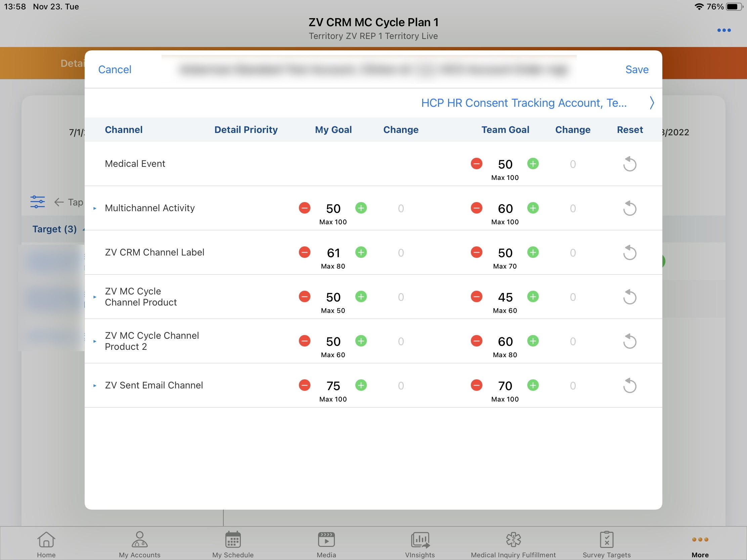
Task: Expand the Multichannel Activity row
Action: 95,208
